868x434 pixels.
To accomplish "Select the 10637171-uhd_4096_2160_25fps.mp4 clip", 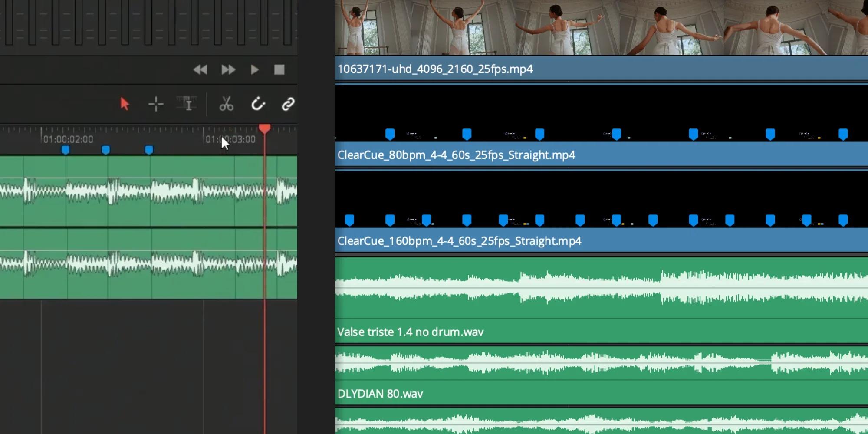I will pyautogui.click(x=602, y=69).
